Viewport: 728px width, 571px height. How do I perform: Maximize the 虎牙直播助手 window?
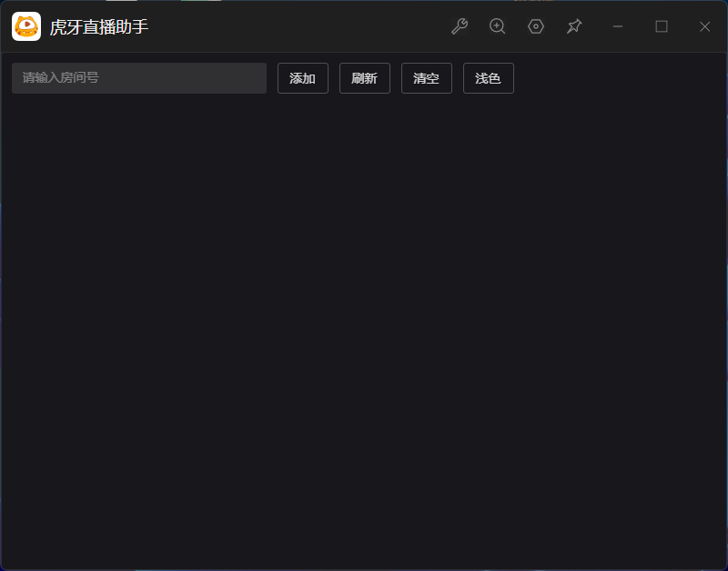tap(662, 26)
